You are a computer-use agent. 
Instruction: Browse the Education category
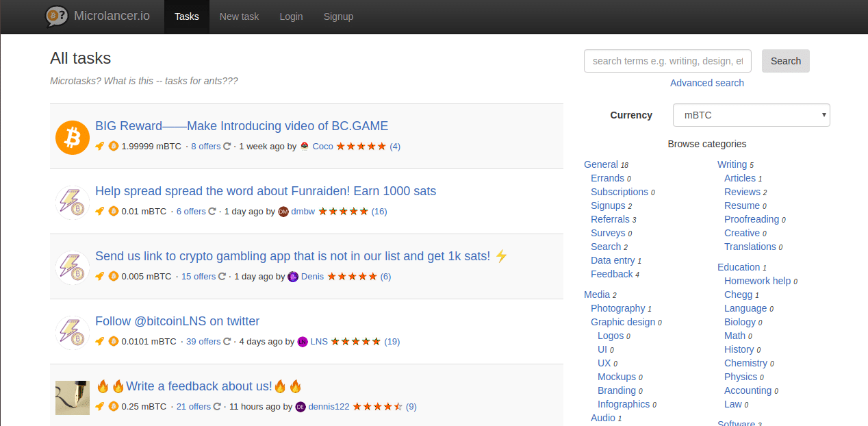[739, 267]
